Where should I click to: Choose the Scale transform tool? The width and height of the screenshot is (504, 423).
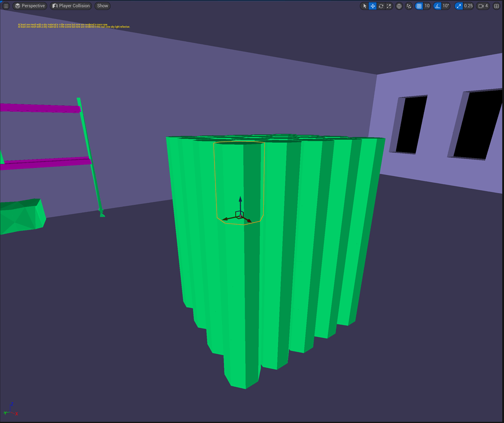click(x=388, y=6)
